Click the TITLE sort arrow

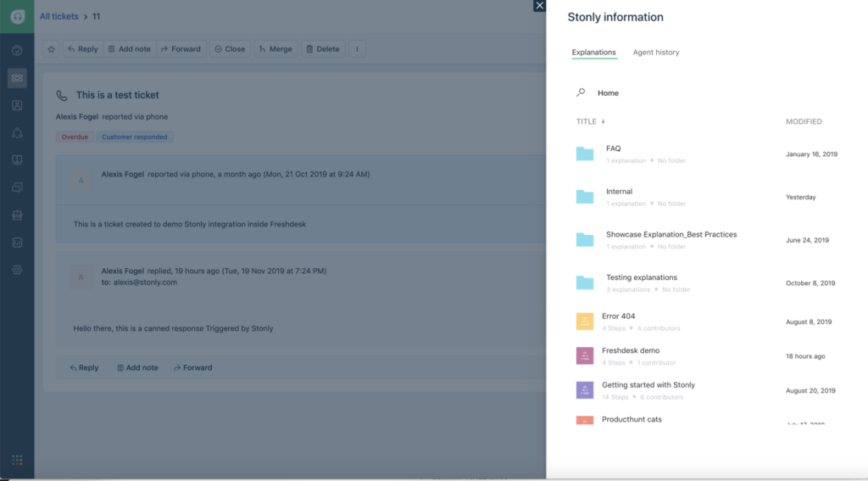point(603,121)
